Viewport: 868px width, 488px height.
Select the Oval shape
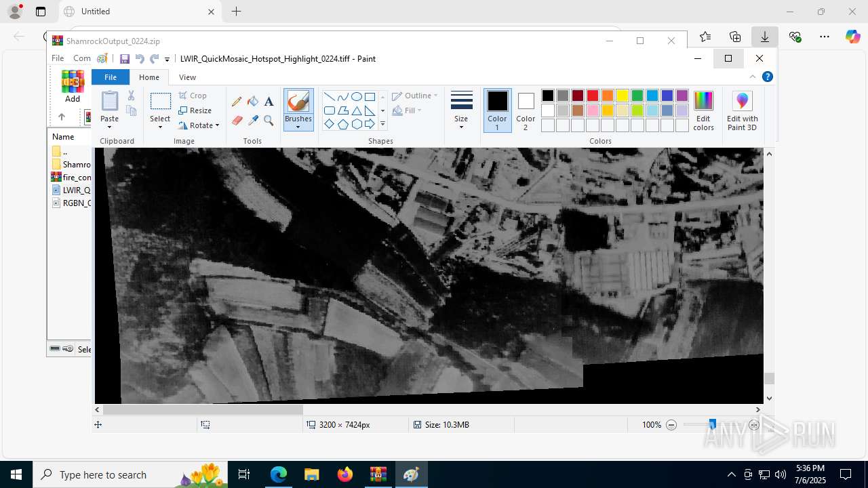[356, 96]
